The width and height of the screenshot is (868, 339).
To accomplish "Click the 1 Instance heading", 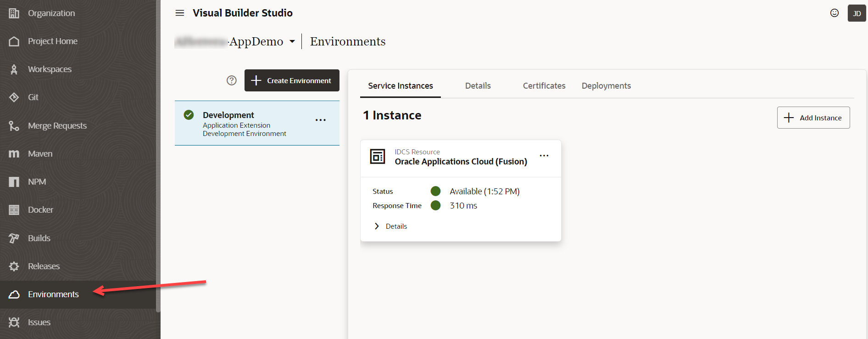I will [x=392, y=115].
